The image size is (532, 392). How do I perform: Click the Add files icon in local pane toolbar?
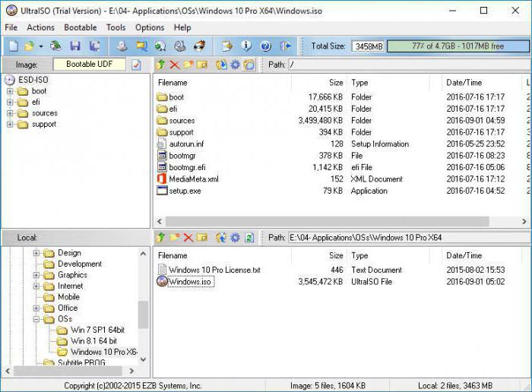pos(221,237)
